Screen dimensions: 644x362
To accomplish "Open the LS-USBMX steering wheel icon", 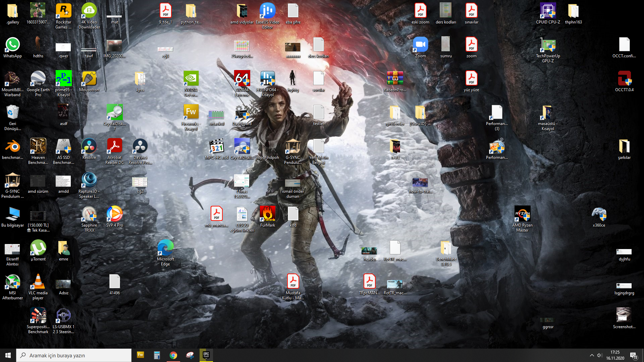I will coord(63,321).
